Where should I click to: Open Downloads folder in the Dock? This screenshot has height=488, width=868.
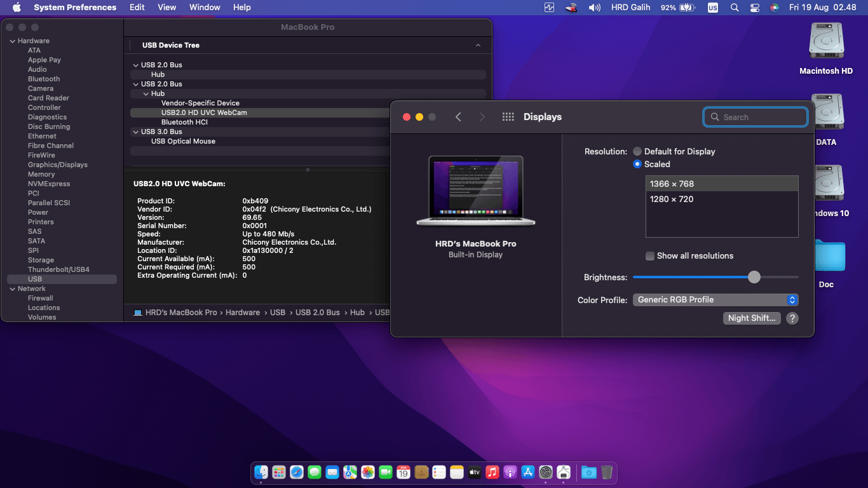coord(589,472)
